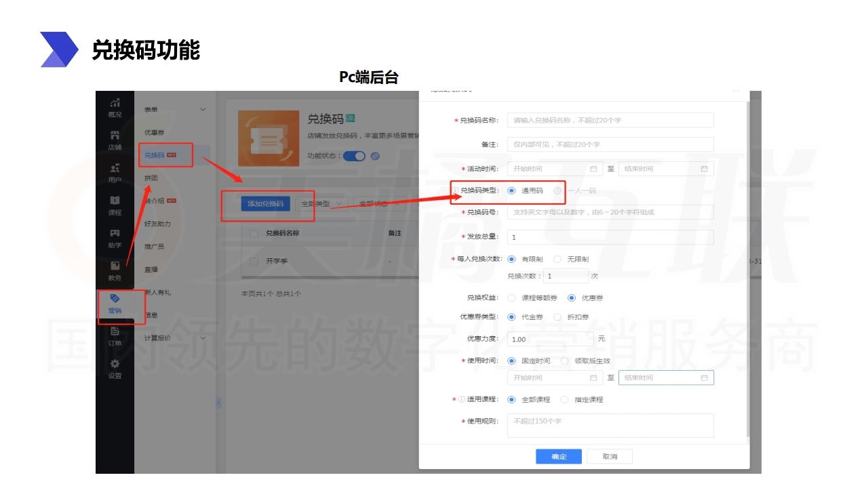This screenshot has width=868, height=488.
Task: Open the 全部类型 filter dropdown
Action: (321, 203)
